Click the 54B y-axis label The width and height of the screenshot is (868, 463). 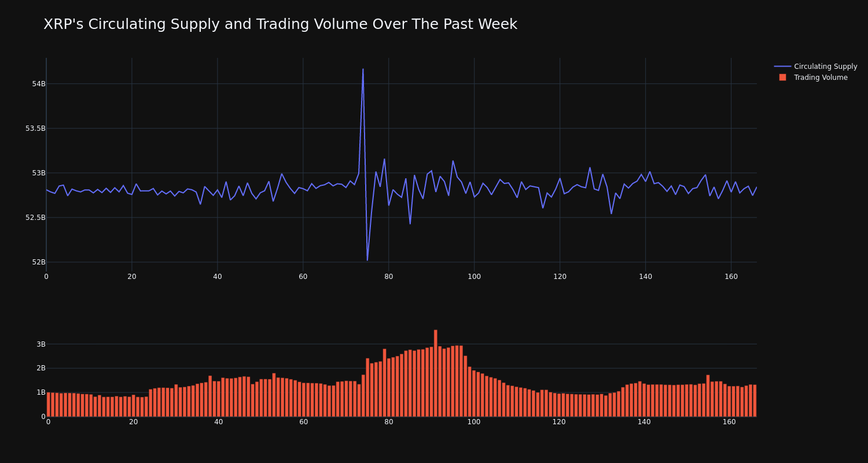[38, 84]
